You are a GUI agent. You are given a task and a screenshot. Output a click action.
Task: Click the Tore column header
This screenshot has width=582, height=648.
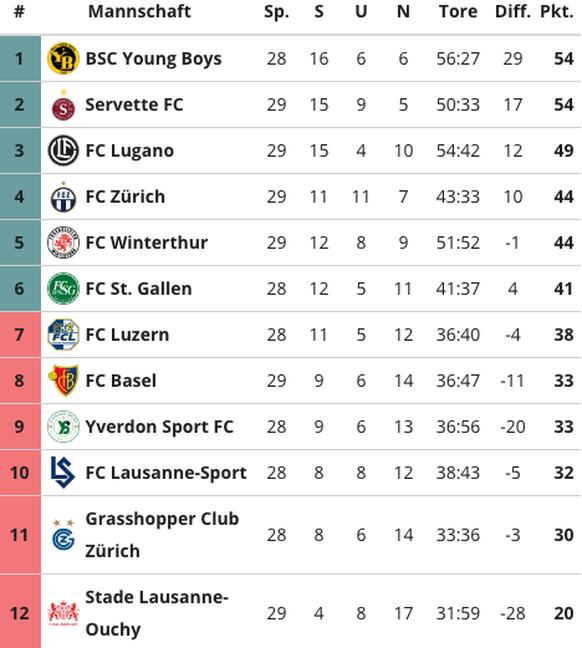(458, 12)
